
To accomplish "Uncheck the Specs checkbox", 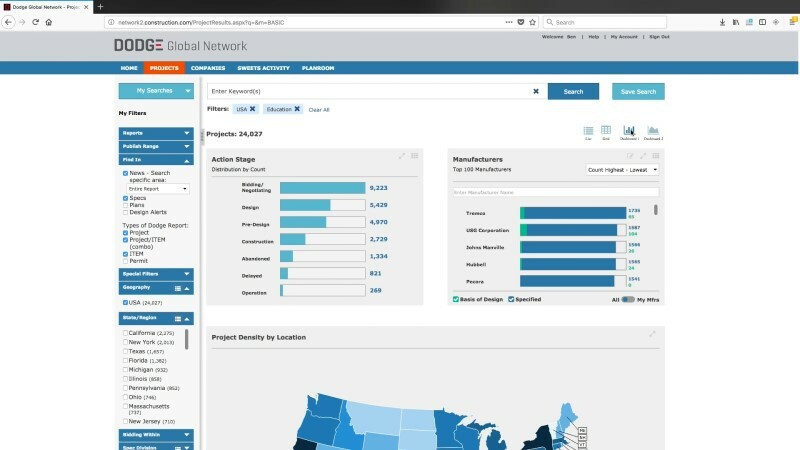I will pos(125,198).
